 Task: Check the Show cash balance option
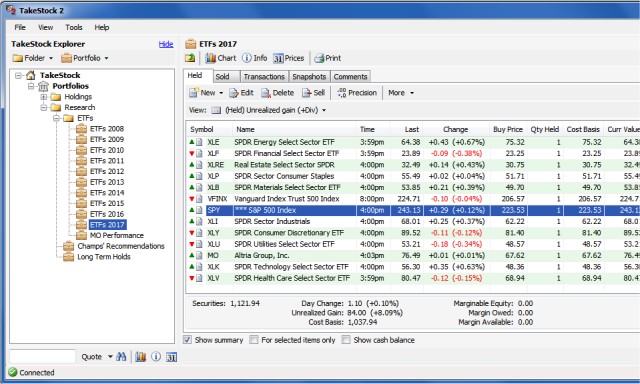click(346, 340)
